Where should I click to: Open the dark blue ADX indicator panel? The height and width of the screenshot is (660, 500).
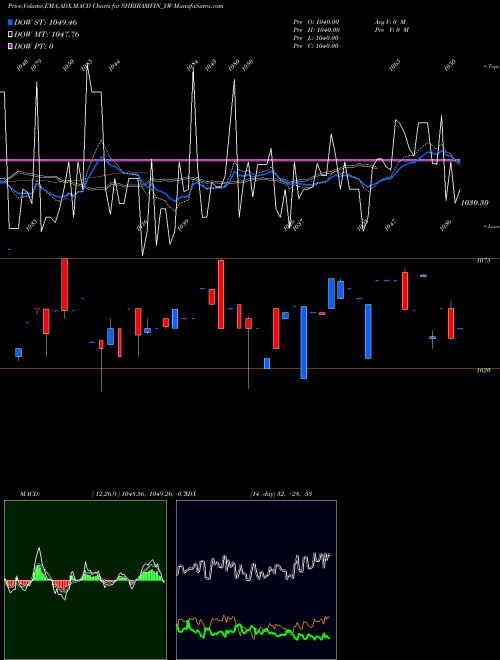tap(256, 580)
